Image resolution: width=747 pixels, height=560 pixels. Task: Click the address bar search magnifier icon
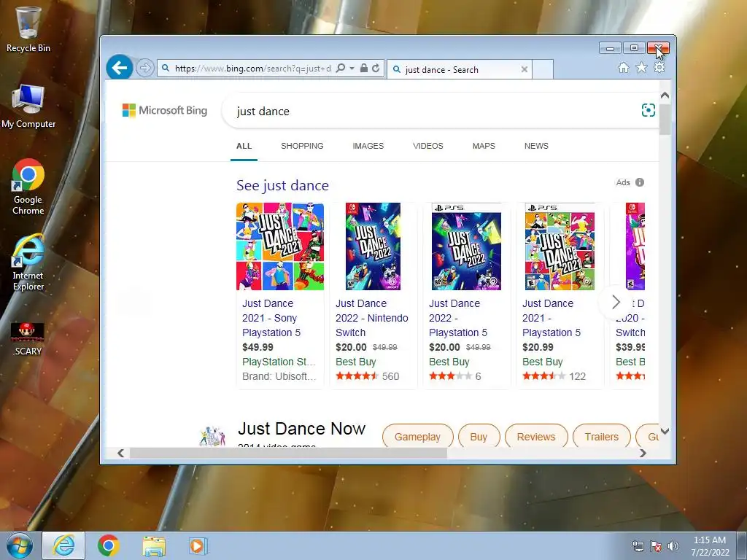coord(341,68)
